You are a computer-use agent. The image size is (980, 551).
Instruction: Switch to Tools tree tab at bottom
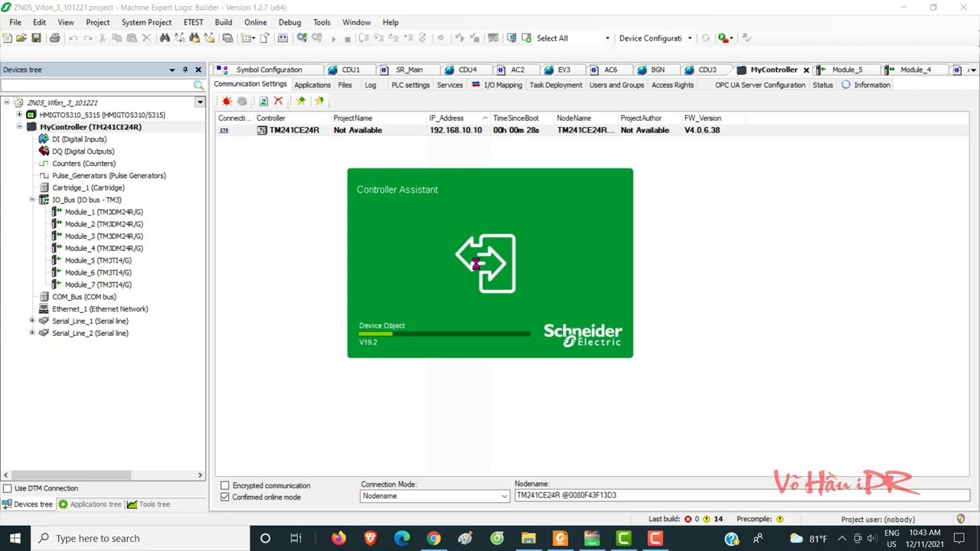pos(149,504)
